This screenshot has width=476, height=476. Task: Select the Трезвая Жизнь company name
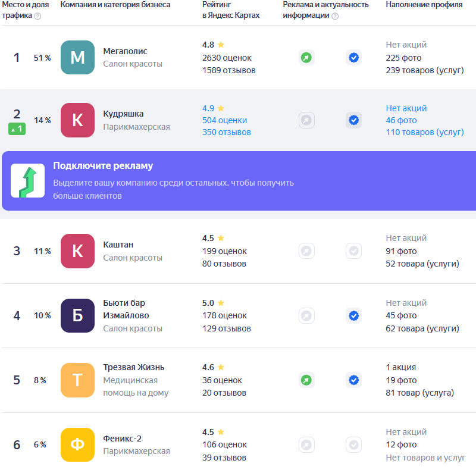pyautogui.click(x=133, y=367)
